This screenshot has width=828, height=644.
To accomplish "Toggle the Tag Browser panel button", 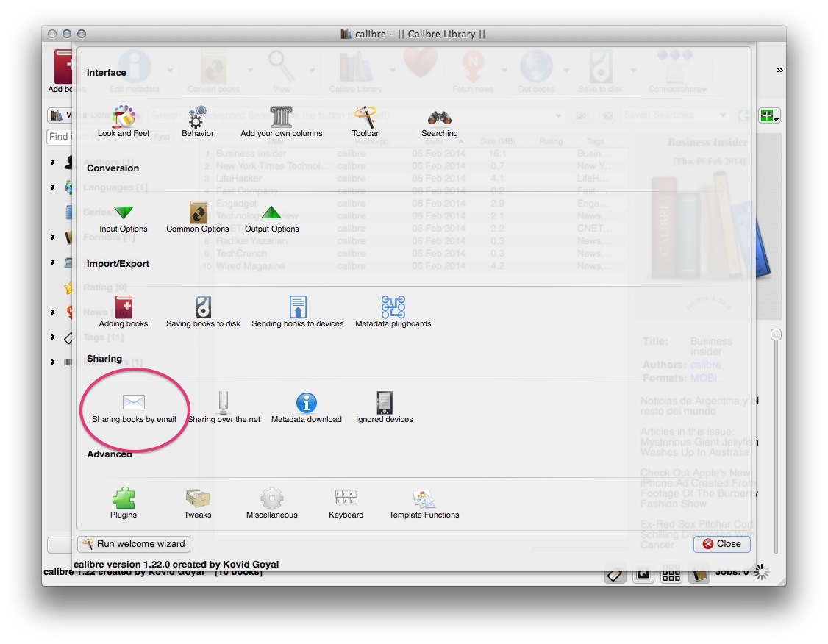I will (615, 574).
